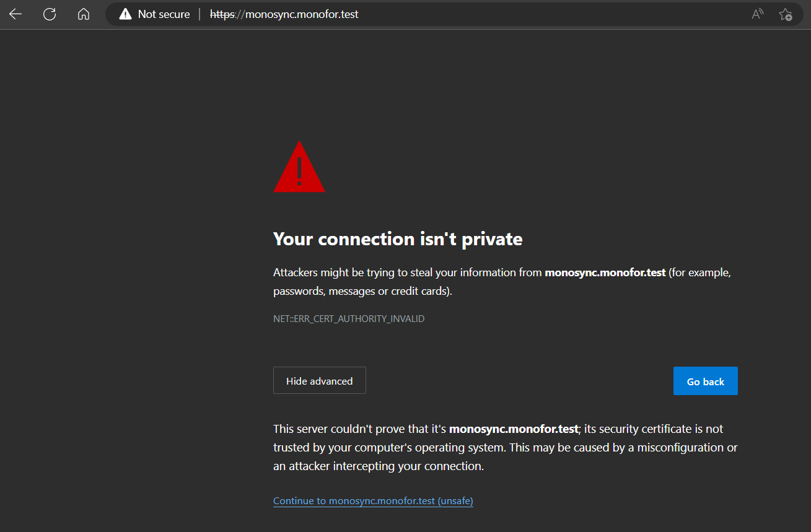Click the attacker intercepting your connection sentence
The height and width of the screenshot is (532, 811).
coord(378,466)
